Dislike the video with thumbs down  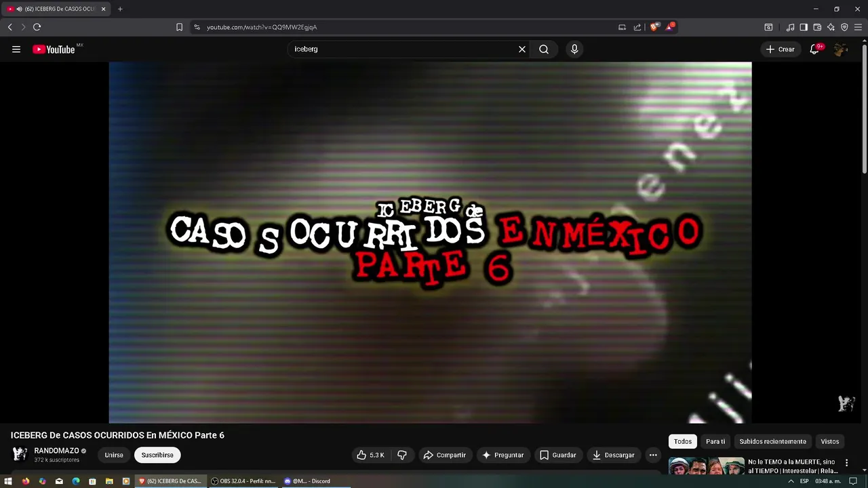(402, 455)
